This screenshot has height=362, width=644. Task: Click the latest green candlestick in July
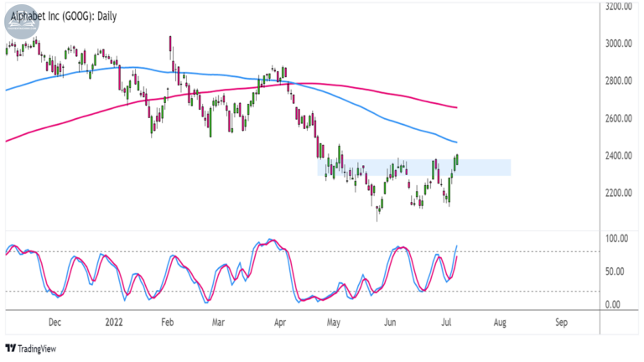point(457,159)
